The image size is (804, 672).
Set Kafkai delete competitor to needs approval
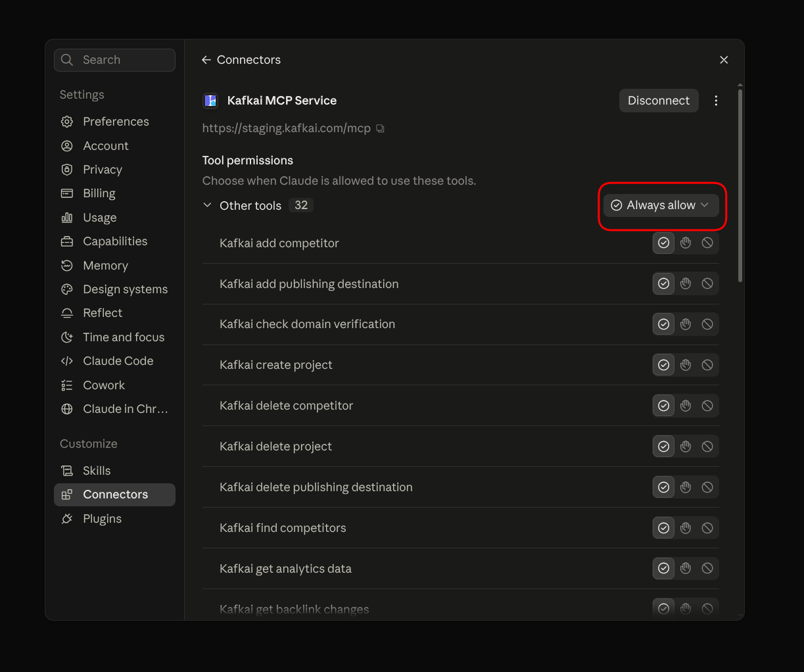686,406
